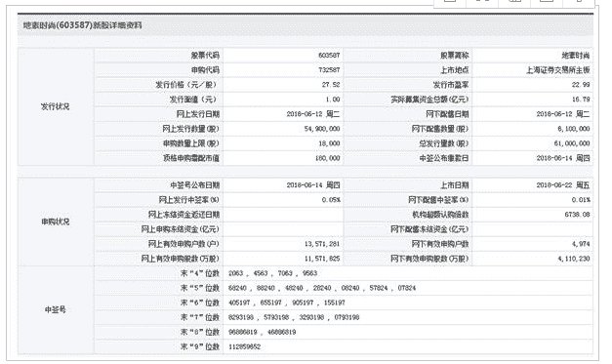Click the '网上发行数量(股)' label
612x364 pixels.
[x=190, y=129]
